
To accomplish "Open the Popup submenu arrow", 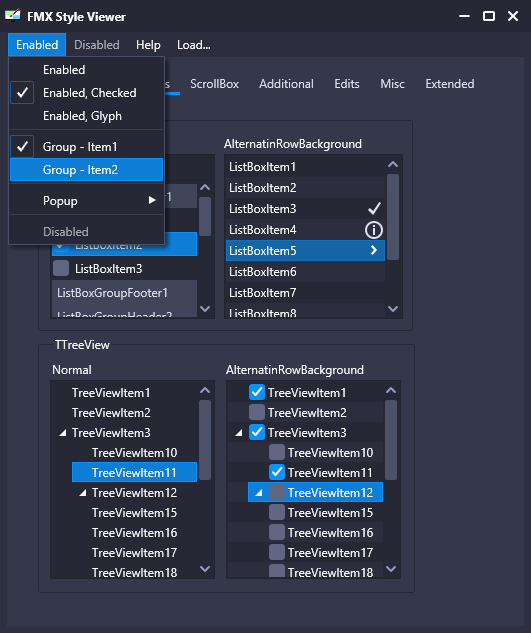I will coord(152,200).
